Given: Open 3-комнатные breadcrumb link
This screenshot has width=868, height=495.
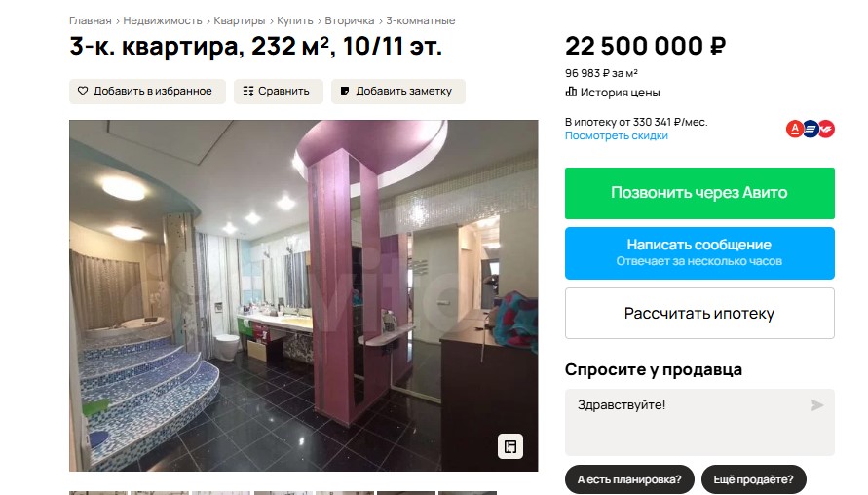Looking at the screenshot, I should tap(420, 20).
